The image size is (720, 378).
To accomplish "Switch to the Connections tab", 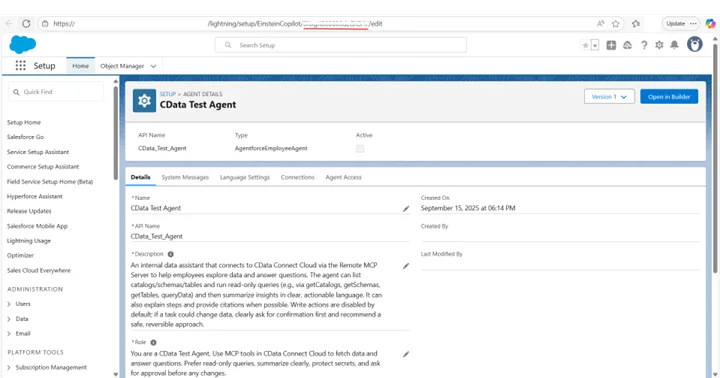I will [298, 177].
